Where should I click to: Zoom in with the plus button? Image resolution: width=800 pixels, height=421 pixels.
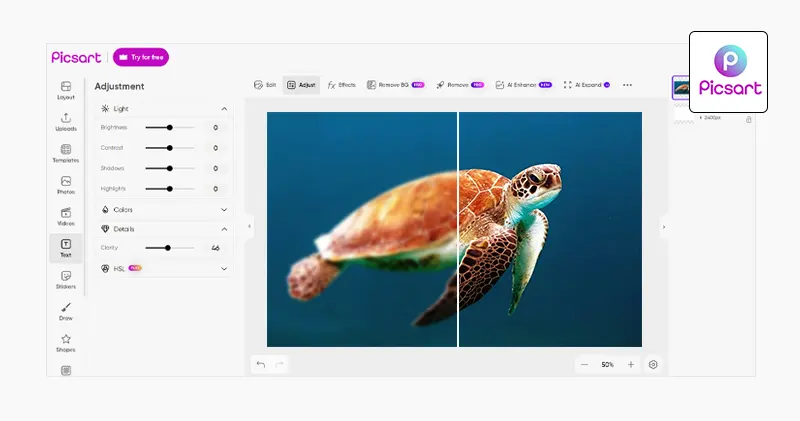[631, 364]
